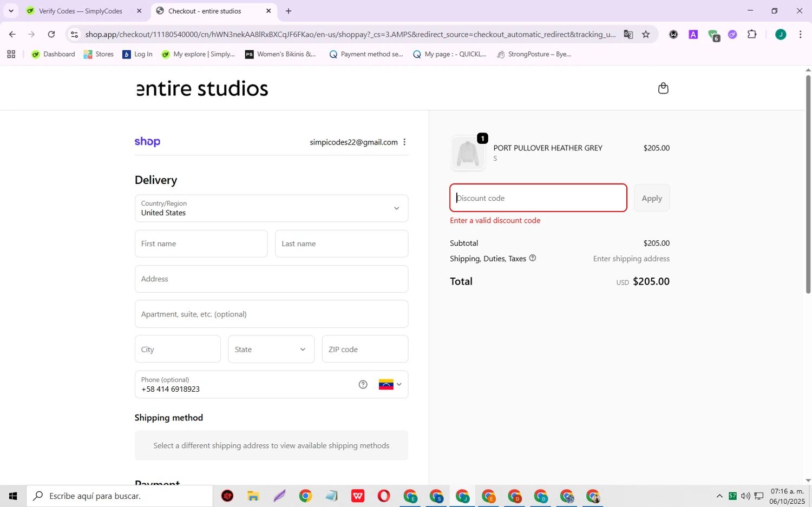Open the My explore Simply bookmark
The width and height of the screenshot is (812, 507).
pos(198,54)
